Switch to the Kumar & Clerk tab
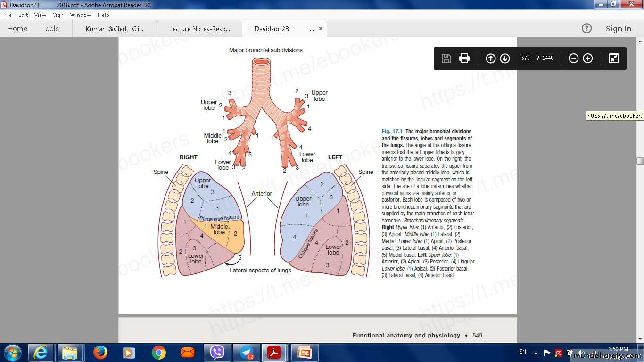This screenshot has width=644, height=362. pos(115,29)
